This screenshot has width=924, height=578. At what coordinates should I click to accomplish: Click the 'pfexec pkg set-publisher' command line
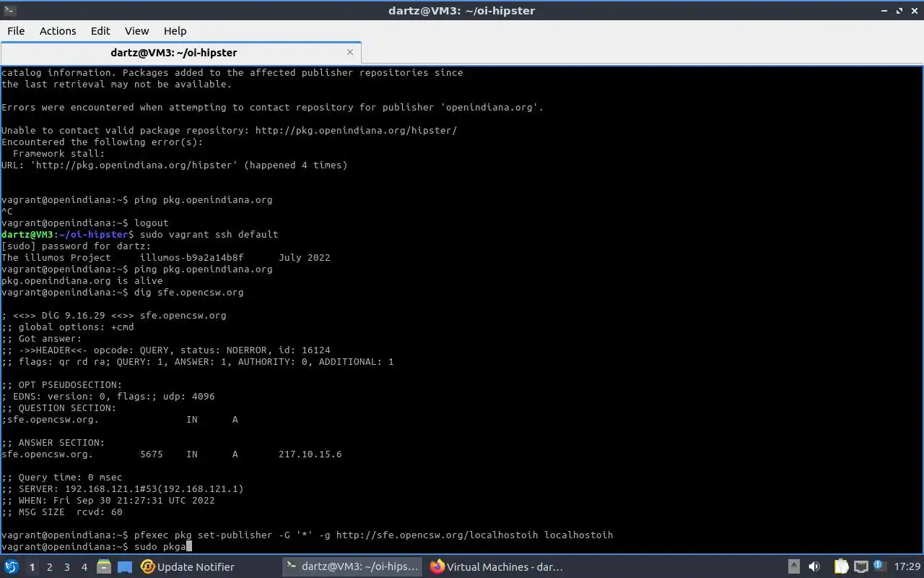pyautogui.click(x=307, y=535)
